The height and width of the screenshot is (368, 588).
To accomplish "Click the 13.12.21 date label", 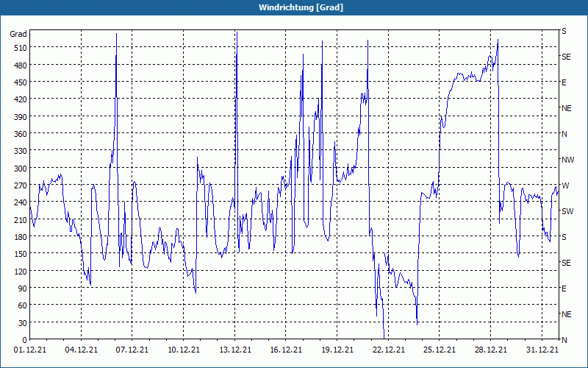I will tap(235, 350).
